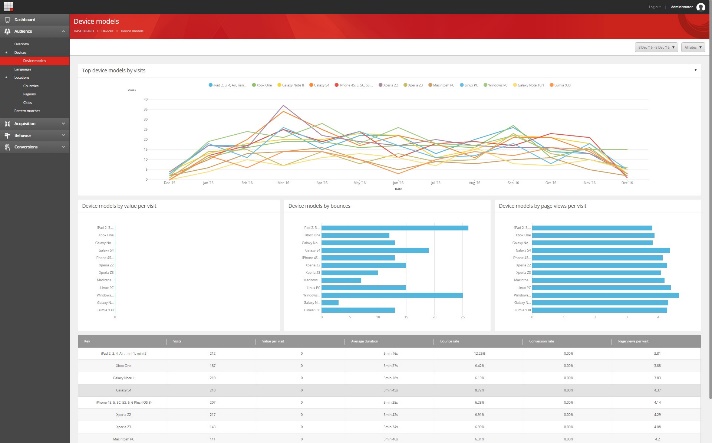This screenshot has width=712, height=443.
Task: Click the Audience section icon
Action: click(7, 31)
